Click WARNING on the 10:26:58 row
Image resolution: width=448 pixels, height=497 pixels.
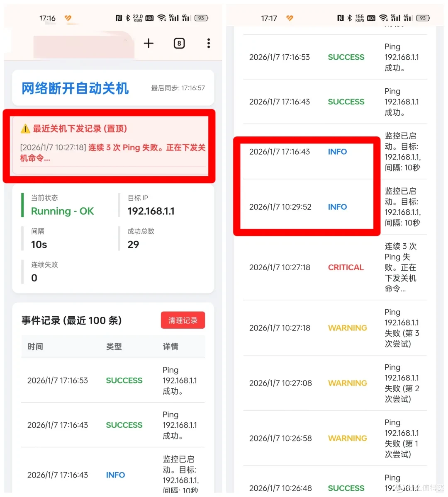(348, 438)
